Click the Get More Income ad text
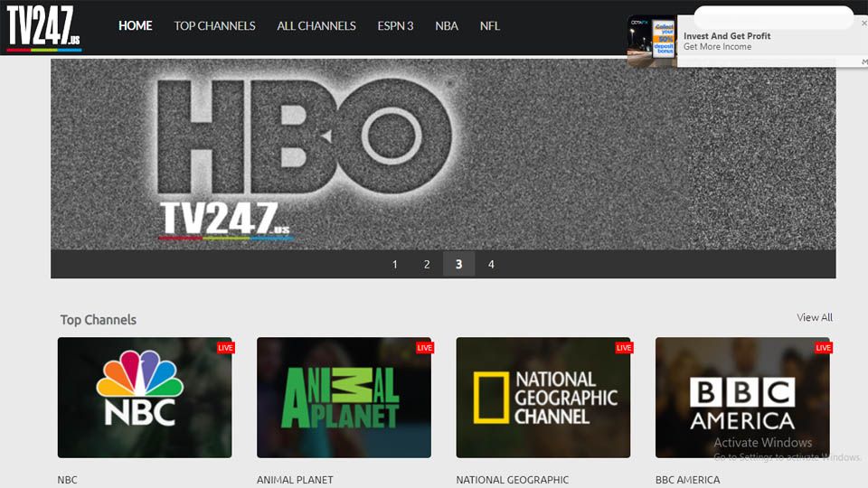Screen dimensions: 868x488 coord(717,47)
